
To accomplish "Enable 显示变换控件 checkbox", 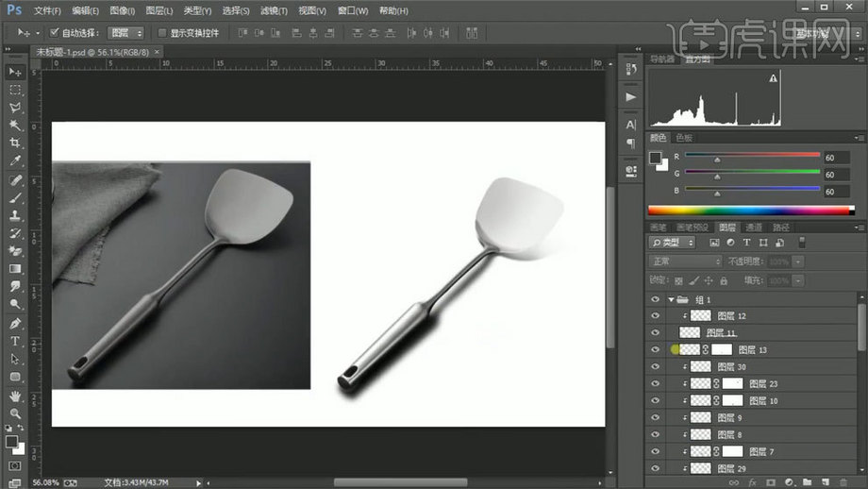I will tap(161, 32).
